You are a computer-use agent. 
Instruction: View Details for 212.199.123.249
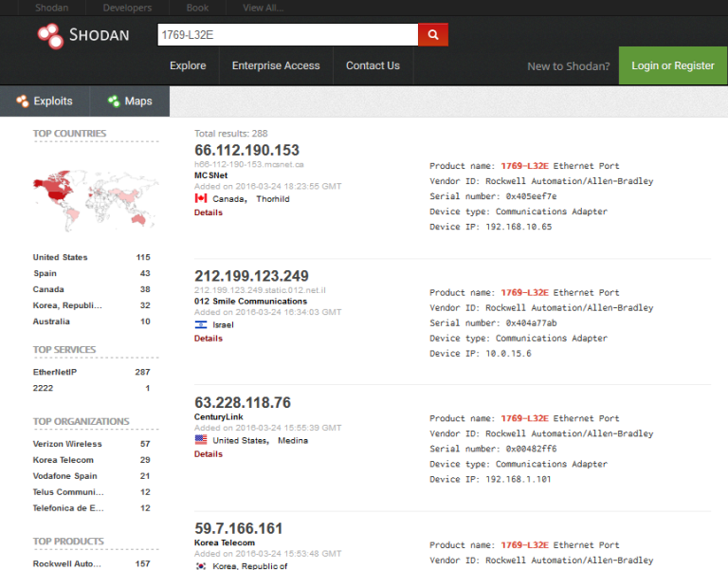209,338
